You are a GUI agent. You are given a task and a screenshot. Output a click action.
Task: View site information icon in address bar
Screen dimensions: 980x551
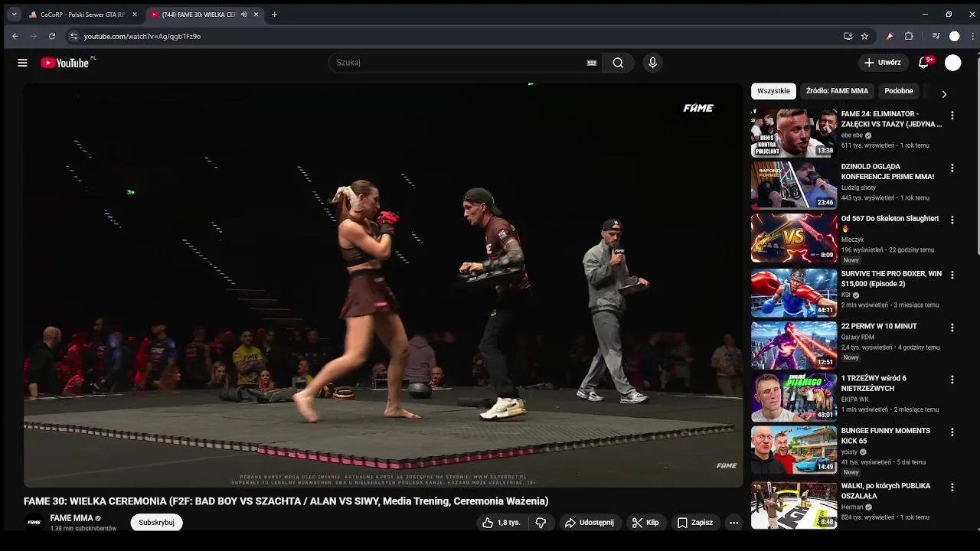[73, 36]
